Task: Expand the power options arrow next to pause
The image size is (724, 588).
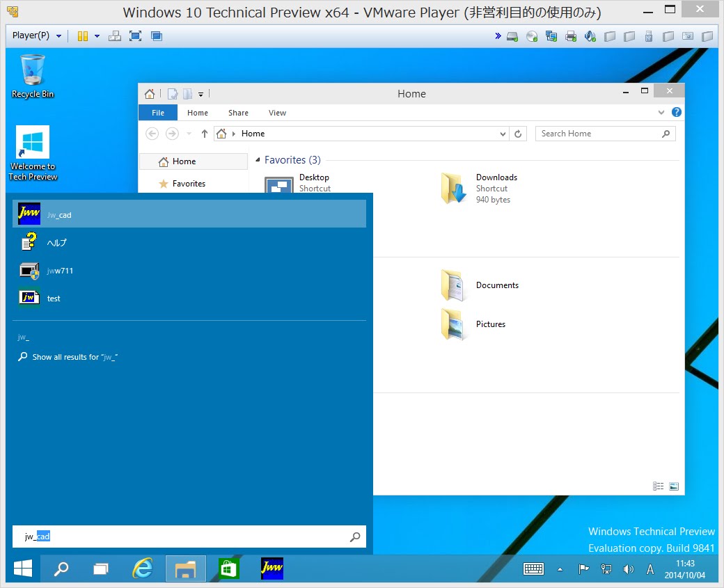Action: pyautogui.click(x=97, y=36)
